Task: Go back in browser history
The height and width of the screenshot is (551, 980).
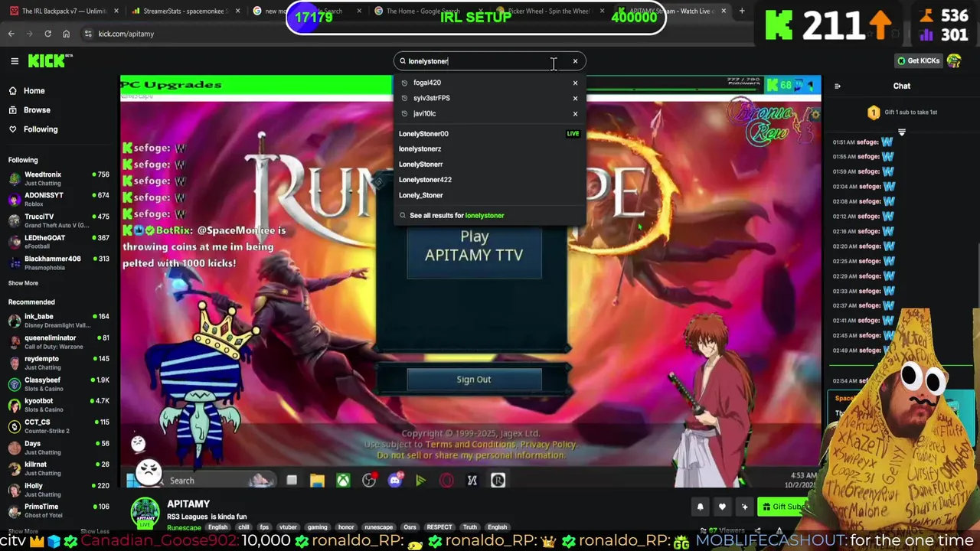Action: click(x=11, y=34)
